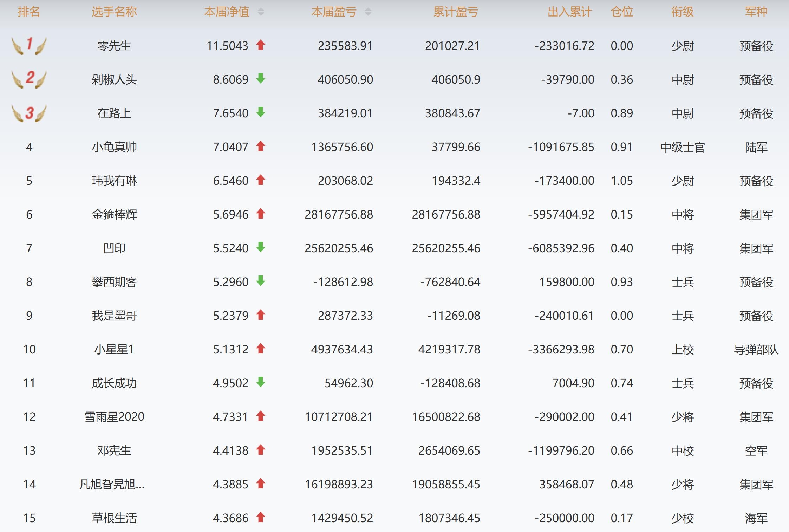Open player 金箍棒辉 profile
The height and width of the screenshot is (532, 789).
coord(114,214)
